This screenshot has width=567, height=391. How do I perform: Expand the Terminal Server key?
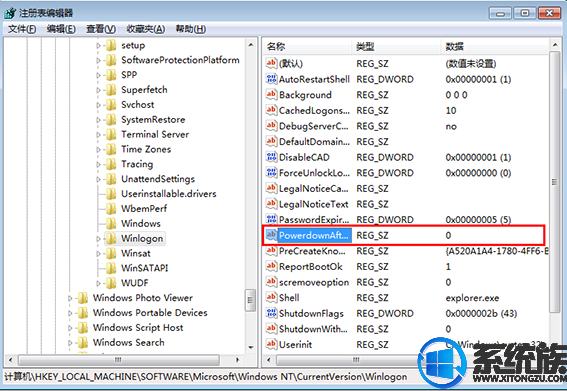[x=98, y=135]
